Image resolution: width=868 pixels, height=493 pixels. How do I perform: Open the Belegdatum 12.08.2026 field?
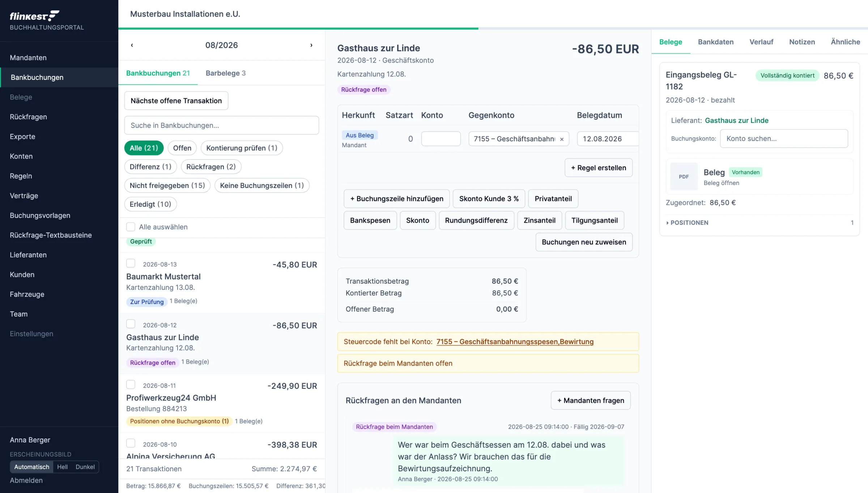608,139
